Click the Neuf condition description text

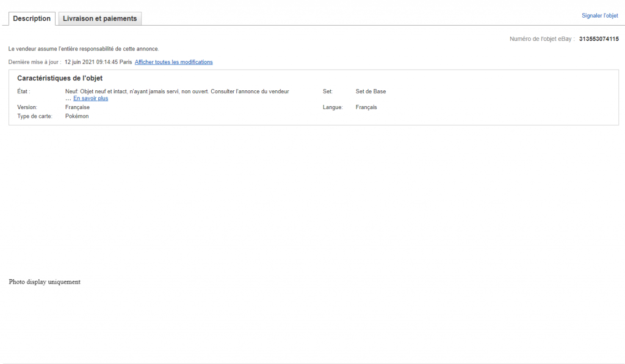pos(177,91)
